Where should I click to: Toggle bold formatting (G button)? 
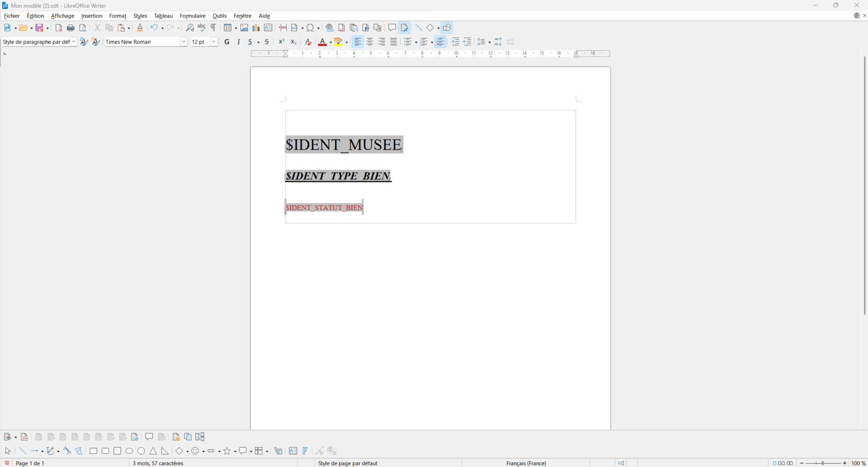click(x=227, y=42)
